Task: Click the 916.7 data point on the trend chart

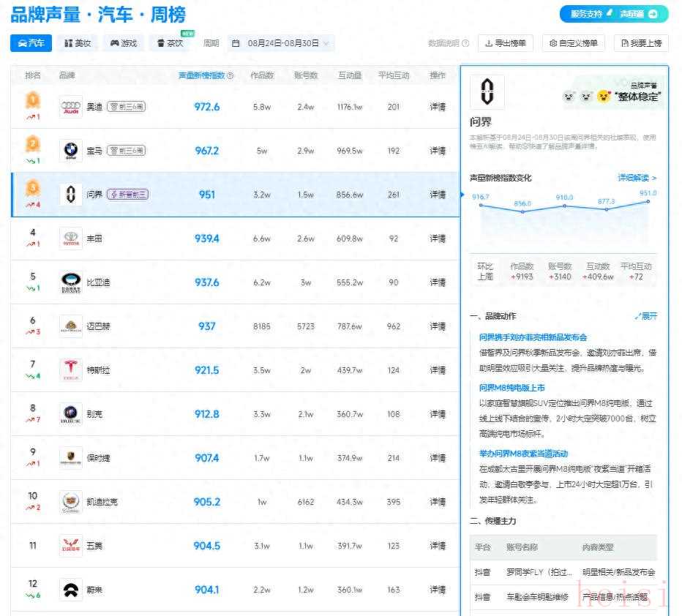Action: pos(481,205)
